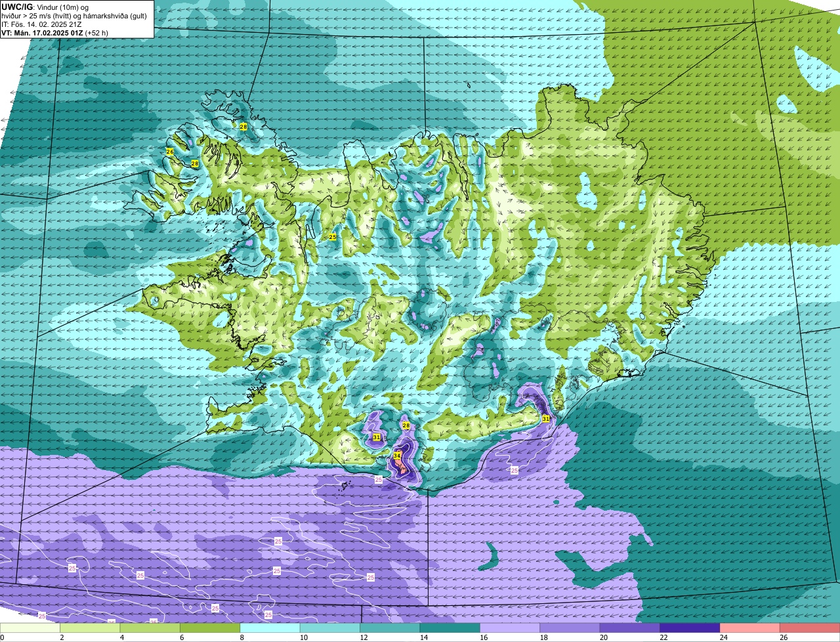Click the 8–10 m/s pale cyan legend swatch
Viewport: 840px width, 642px height.
tap(270, 628)
